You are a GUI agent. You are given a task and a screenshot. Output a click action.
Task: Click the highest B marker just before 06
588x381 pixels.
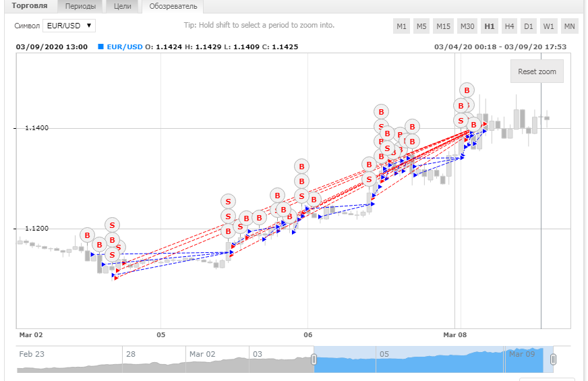point(301,167)
